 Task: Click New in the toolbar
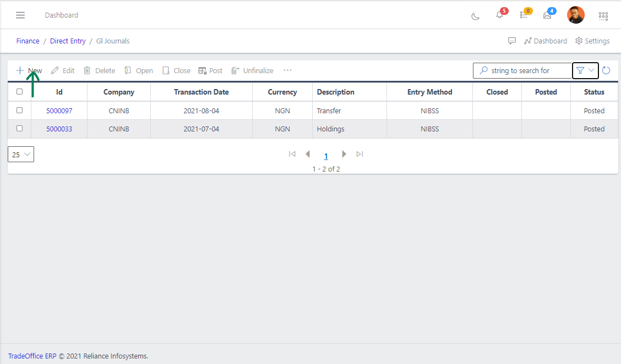(29, 70)
